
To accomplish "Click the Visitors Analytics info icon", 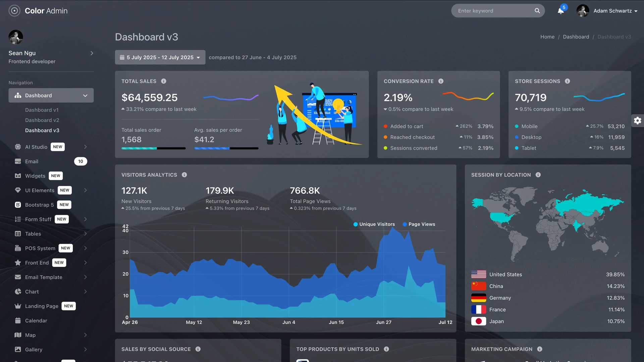I will click(x=184, y=175).
